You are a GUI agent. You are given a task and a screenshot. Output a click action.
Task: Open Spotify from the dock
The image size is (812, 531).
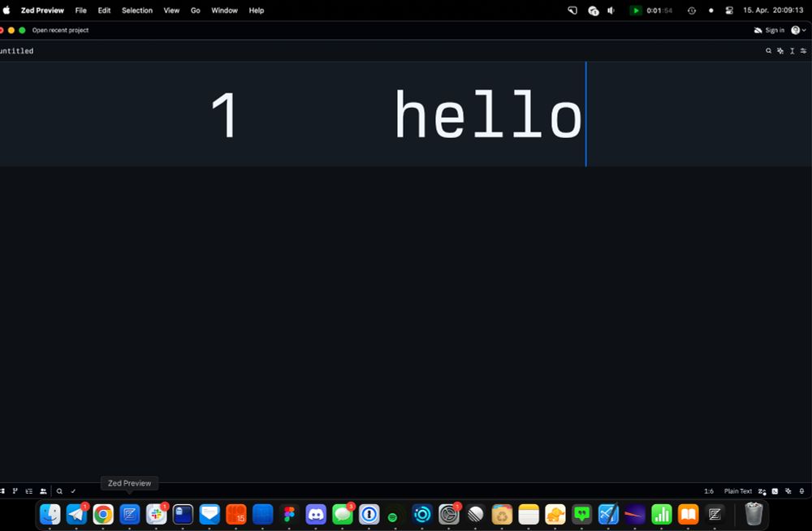(392, 516)
